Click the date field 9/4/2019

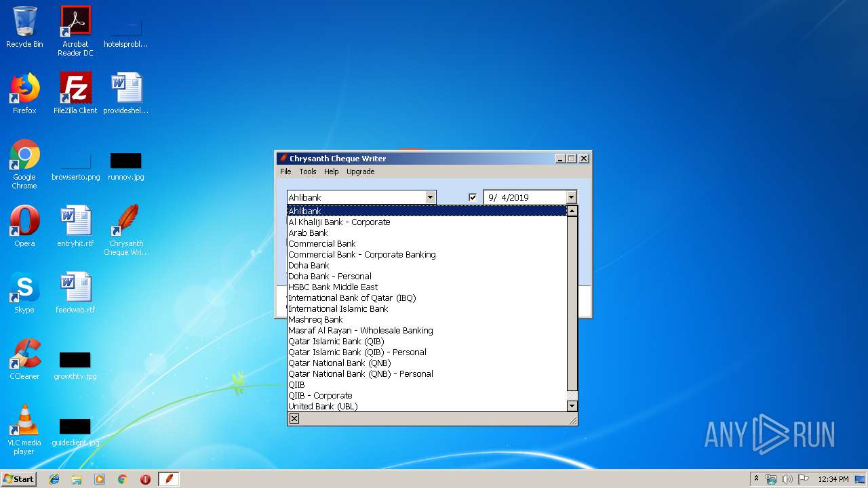coord(524,197)
